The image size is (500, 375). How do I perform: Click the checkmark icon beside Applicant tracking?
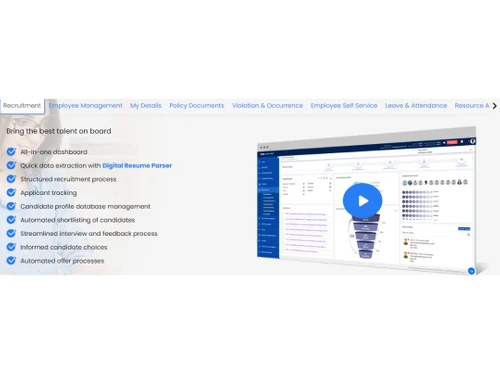tap(11, 193)
